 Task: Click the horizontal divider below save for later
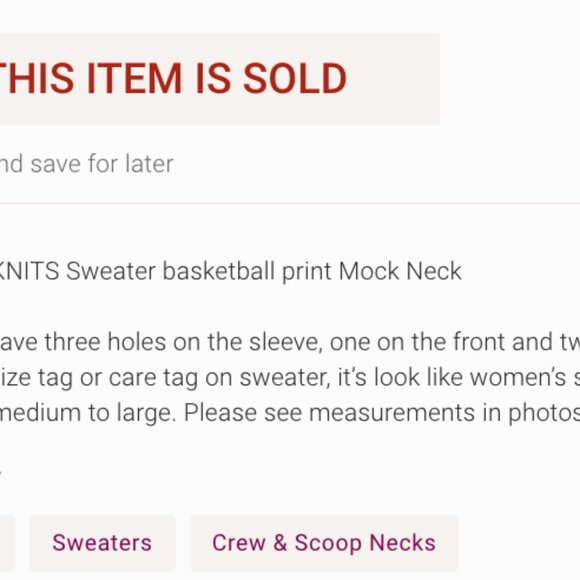290,203
